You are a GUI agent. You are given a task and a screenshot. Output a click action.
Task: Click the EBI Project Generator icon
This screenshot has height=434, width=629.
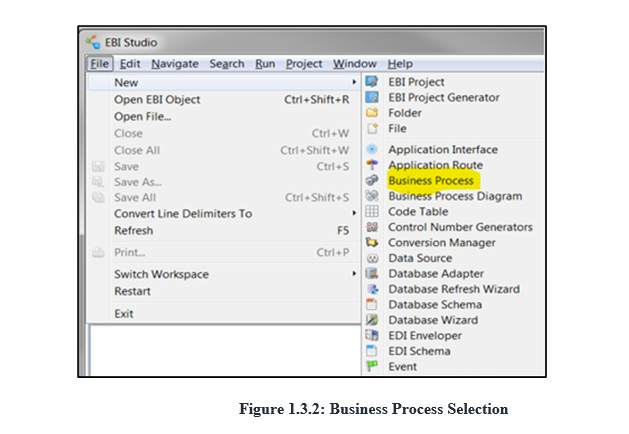pyautogui.click(x=372, y=97)
